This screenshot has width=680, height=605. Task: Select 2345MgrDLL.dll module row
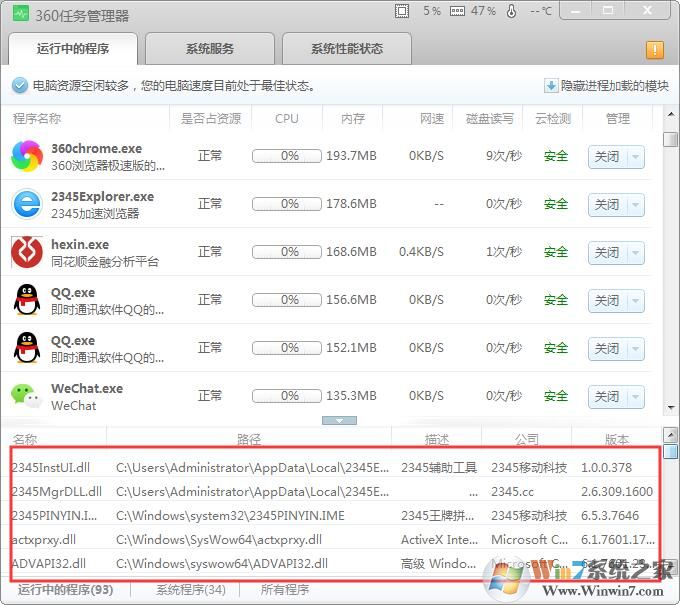click(334, 491)
